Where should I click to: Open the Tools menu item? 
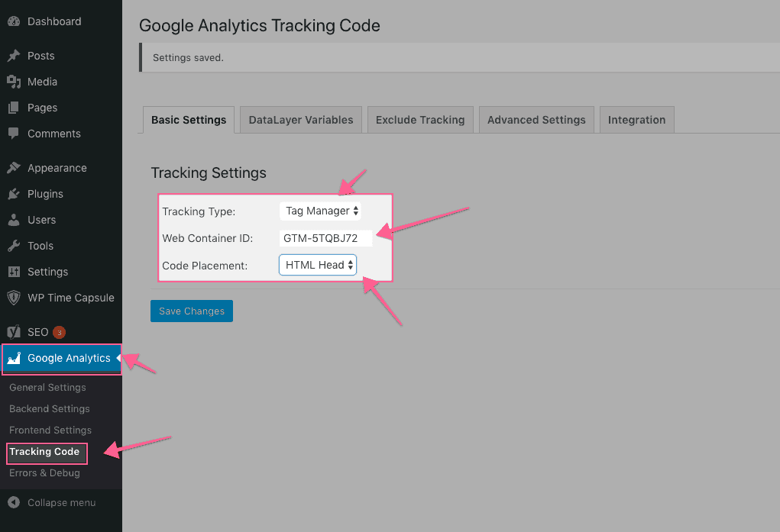tap(60, 246)
